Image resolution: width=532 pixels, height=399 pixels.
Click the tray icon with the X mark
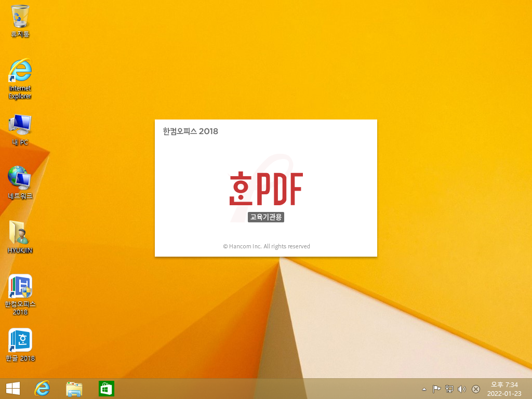(x=476, y=389)
